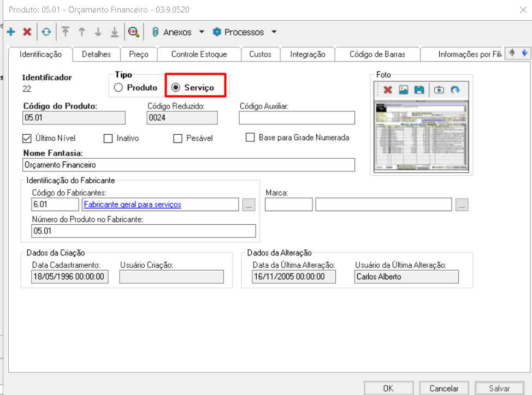The height and width of the screenshot is (395, 532).
Task: Expand the Anexos dropdown arrow
Action: [202, 32]
